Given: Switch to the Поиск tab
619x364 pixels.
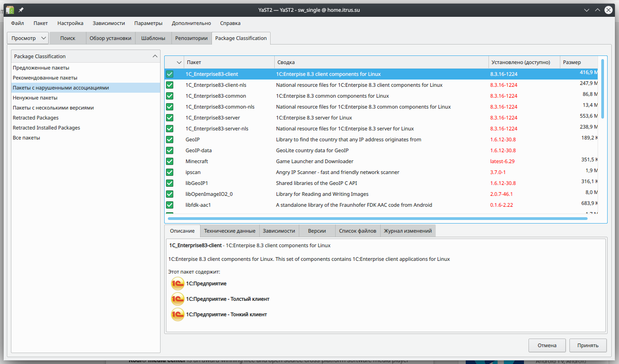Looking at the screenshot, I should 68,38.
